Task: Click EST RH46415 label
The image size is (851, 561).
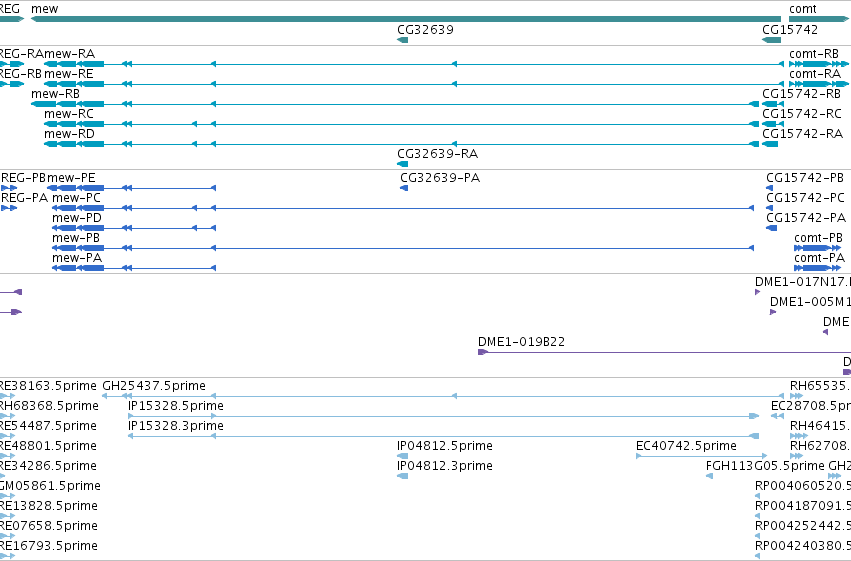Action: pyautogui.click(x=820, y=426)
